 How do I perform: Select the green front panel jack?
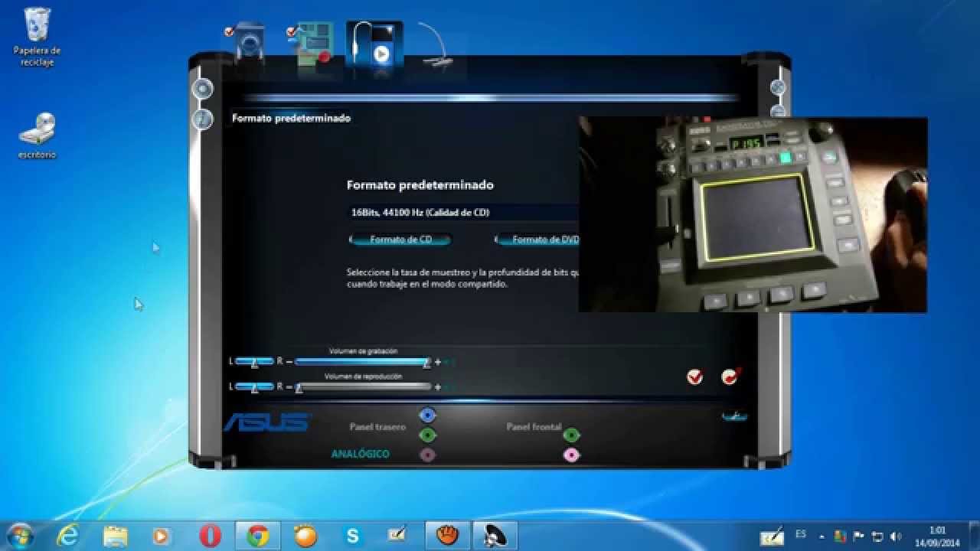click(x=570, y=435)
